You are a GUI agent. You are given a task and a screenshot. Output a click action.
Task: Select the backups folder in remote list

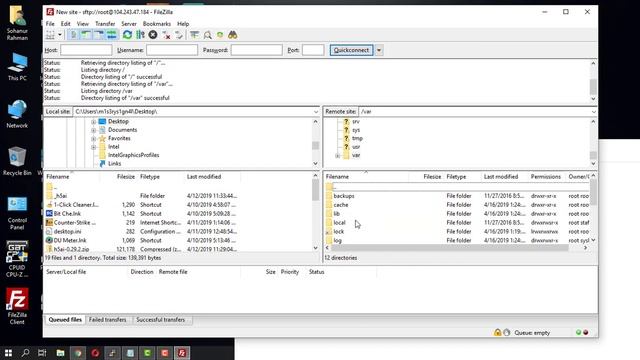point(344,196)
